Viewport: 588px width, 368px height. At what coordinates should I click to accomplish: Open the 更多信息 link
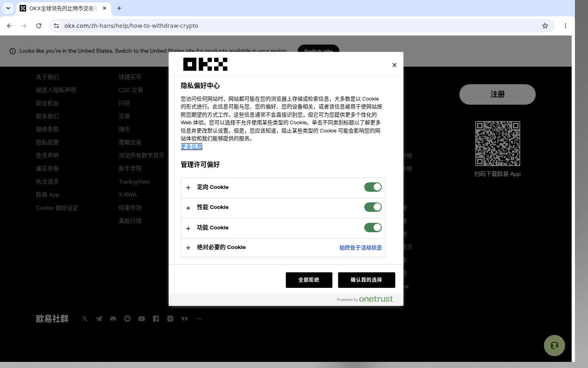192,146
